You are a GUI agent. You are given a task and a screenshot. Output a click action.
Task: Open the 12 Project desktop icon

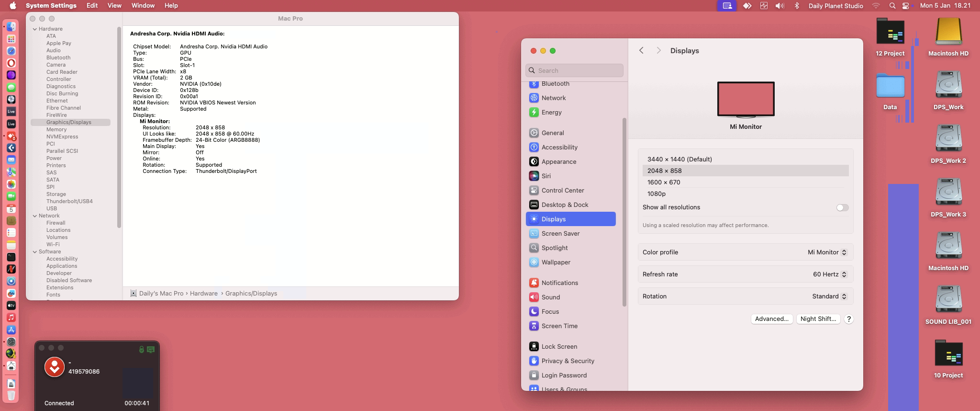point(890,33)
